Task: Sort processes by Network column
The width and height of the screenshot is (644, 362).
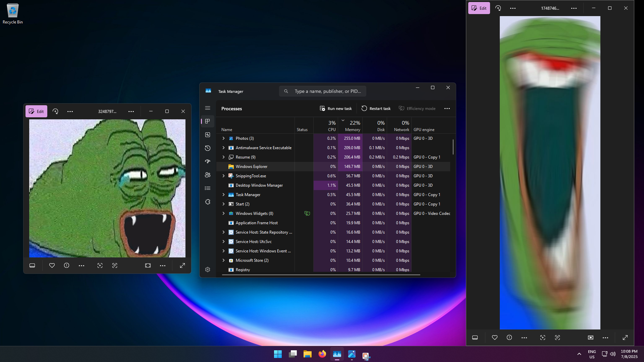Action: tap(399, 126)
